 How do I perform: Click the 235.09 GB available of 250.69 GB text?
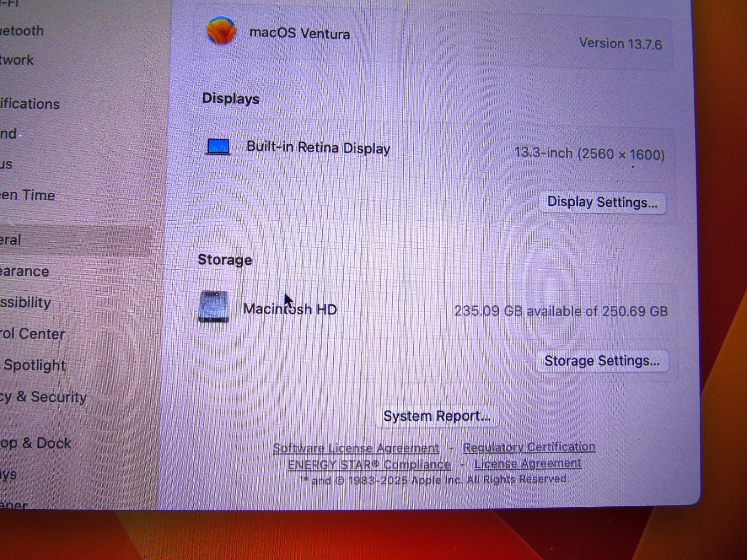pyautogui.click(x=561, y=311)
